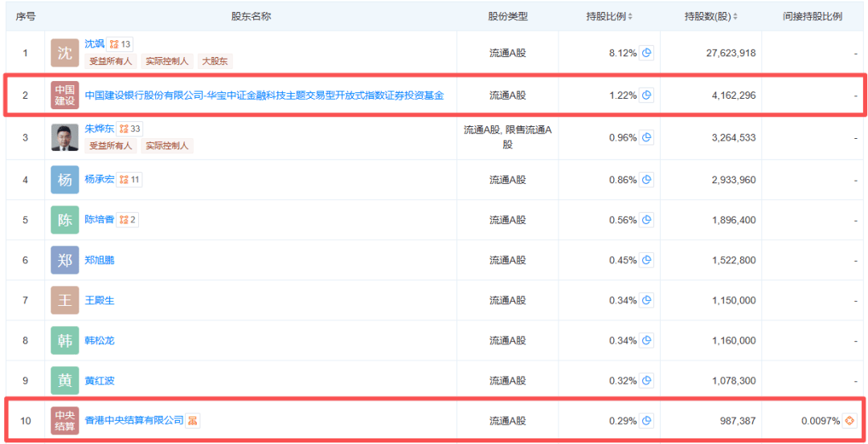Image resolution: width=868 pixels, height=444 pixels.
Task: Click 中央结算 logo avatar
Action: 65,421
